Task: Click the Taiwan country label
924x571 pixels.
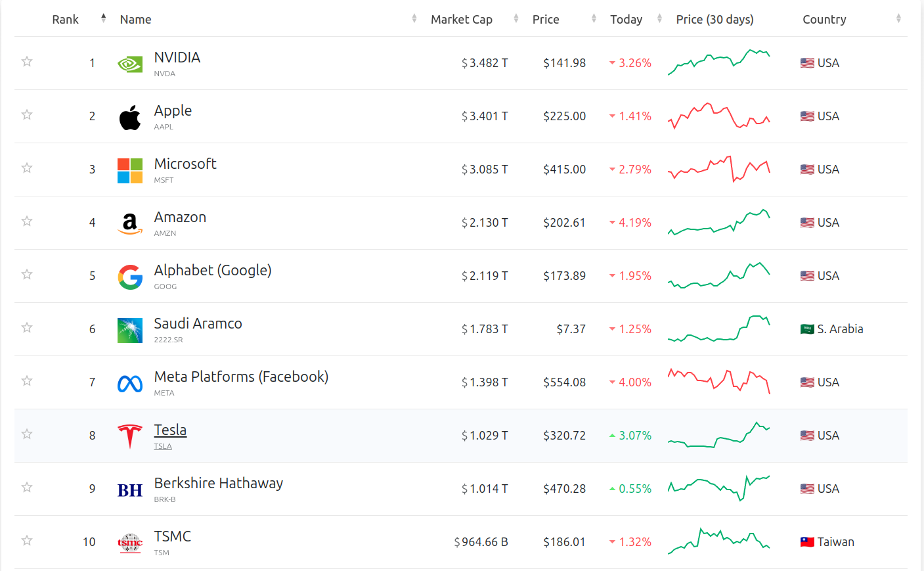Action: coord(835,542)
